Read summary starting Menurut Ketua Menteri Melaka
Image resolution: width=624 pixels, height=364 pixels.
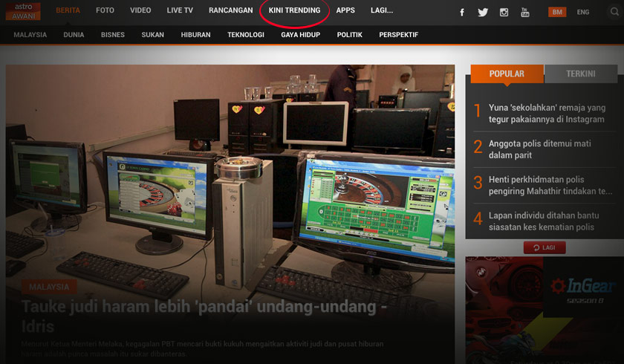(202, 348)
